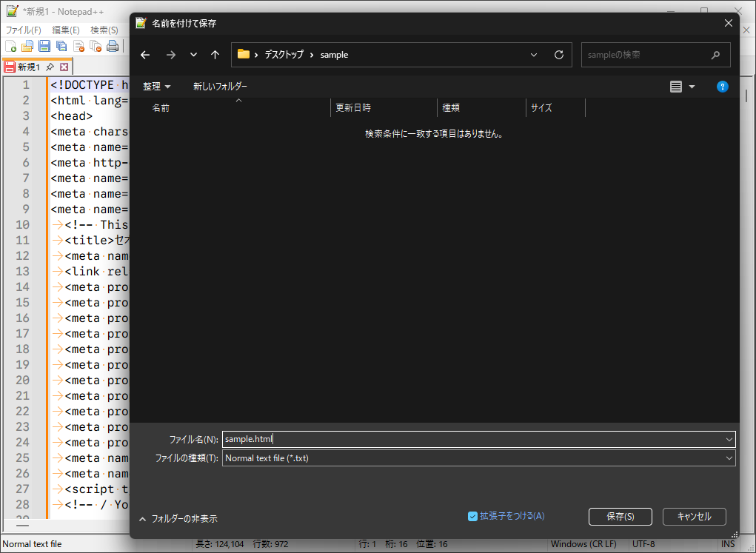Collapse folders via フォルダーの非表示

[x=178, y=519]
